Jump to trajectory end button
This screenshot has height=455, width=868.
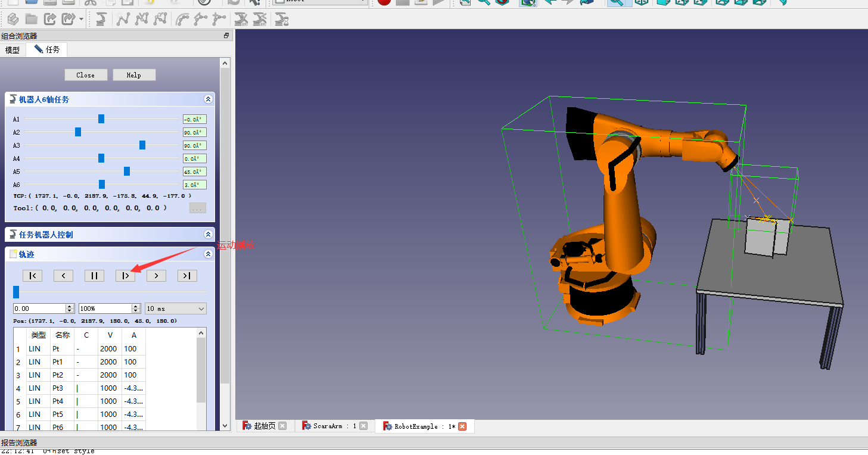pyautogui.click(x=187, y=276)
